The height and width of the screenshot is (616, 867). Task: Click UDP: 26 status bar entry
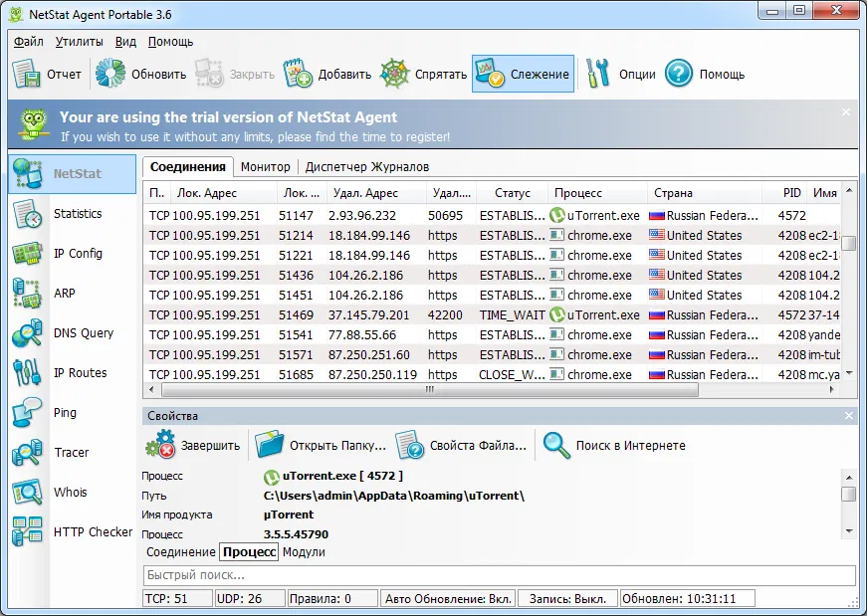click(250, 599)
